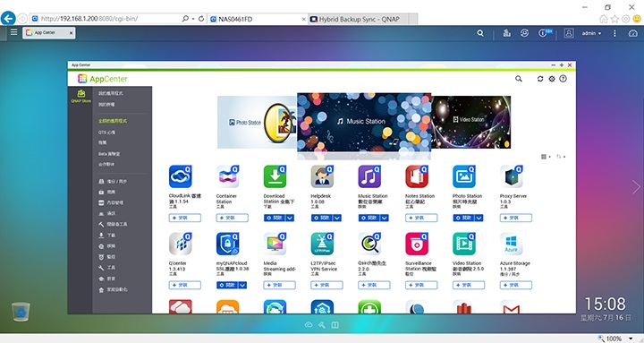Click the Download Station app icon
This screenshot has height=343, width=644.
tap(275, 176)
